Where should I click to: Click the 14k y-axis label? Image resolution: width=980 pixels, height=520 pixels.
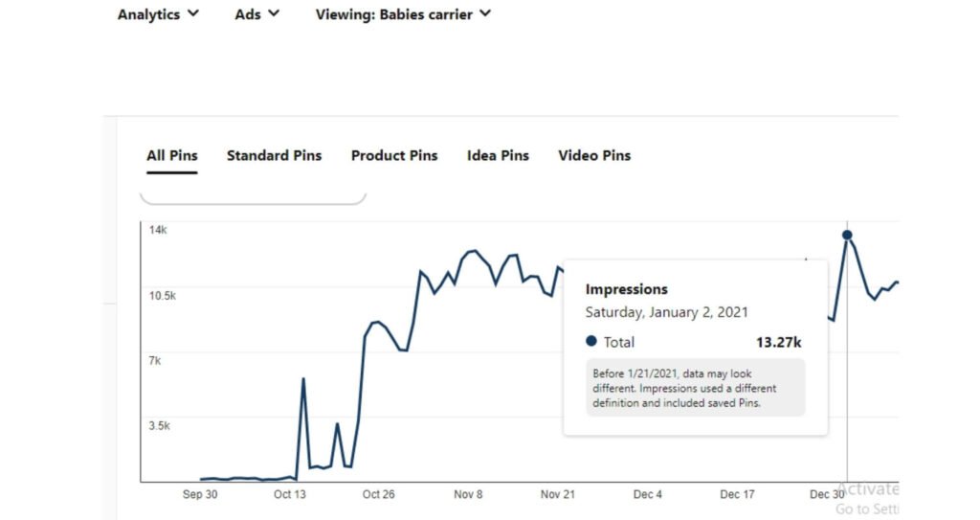click(158, 231)
